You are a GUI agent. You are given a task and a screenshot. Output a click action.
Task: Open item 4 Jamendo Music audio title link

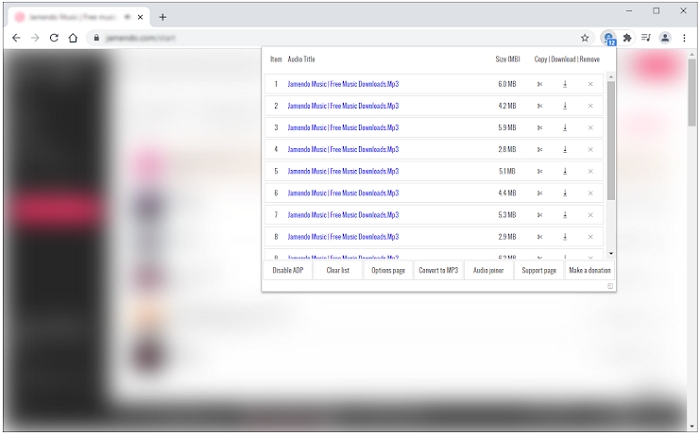(x=343, y=150)
